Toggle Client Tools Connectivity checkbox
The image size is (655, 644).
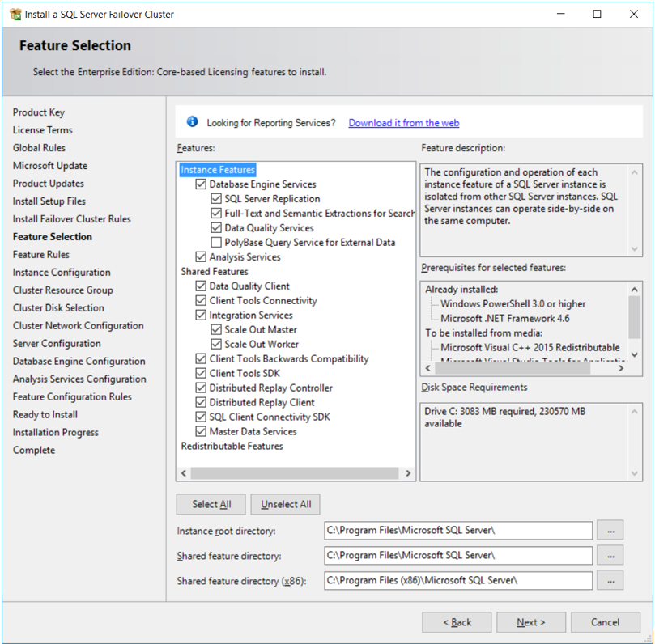[201, 300]
